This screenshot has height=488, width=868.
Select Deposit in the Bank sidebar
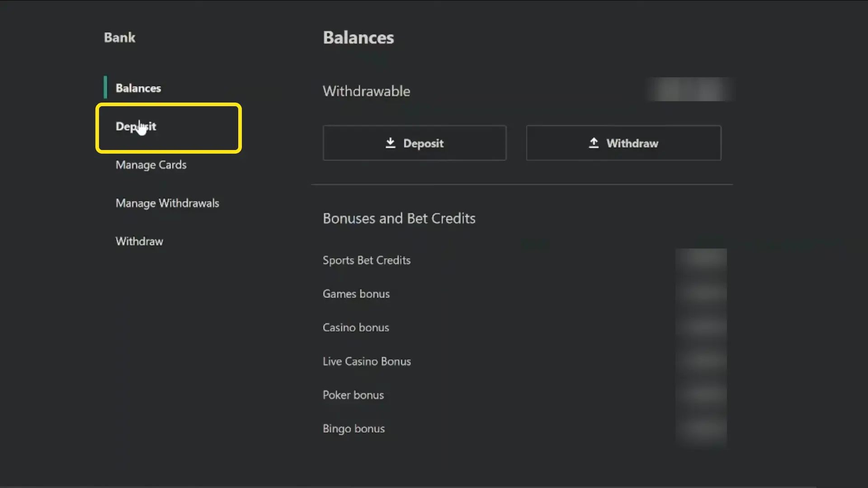click(136, 127)
